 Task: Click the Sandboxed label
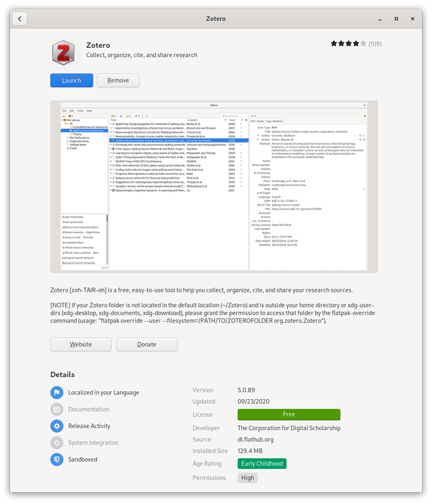[x=83, y=460]
